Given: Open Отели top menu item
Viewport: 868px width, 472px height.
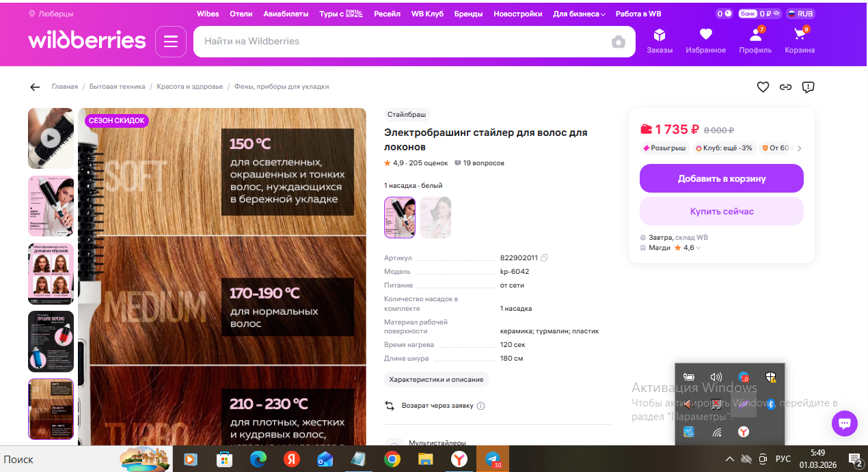Looking at the screenshot, I should (x=241, y=14).
